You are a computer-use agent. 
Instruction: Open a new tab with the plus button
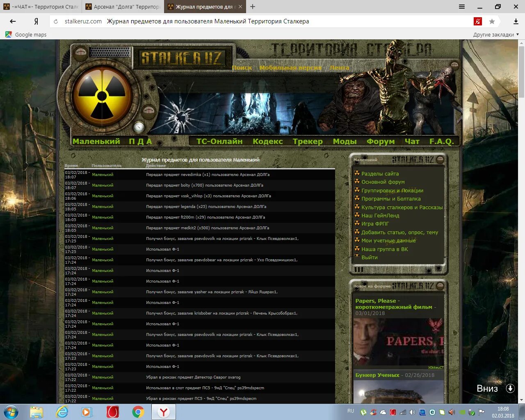tap(253, 7)
